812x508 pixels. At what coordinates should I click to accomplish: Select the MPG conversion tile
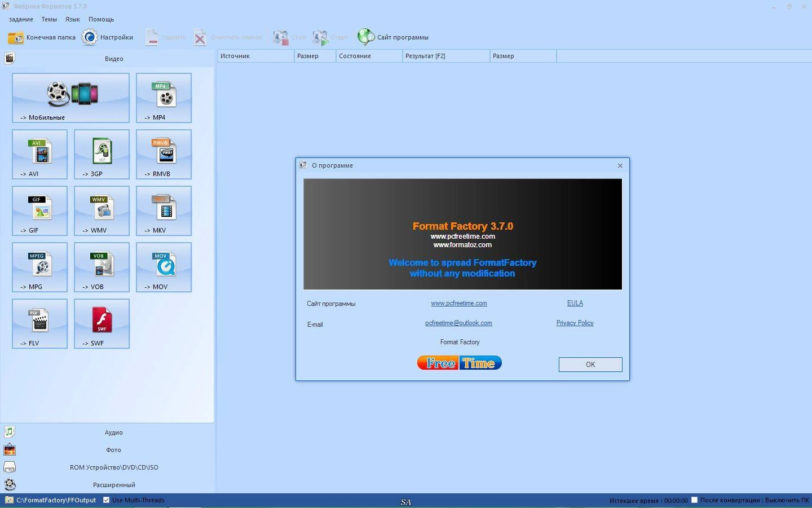point(39,267)
